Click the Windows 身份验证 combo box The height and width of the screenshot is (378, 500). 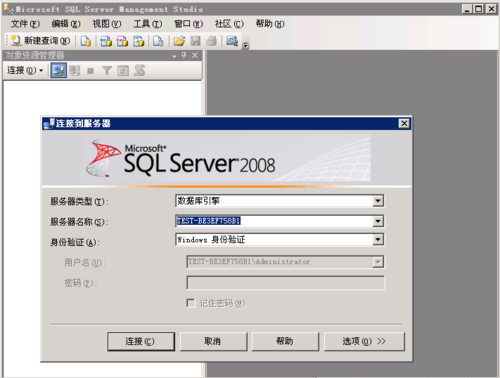pyautogui.click(x=279, y=239)
